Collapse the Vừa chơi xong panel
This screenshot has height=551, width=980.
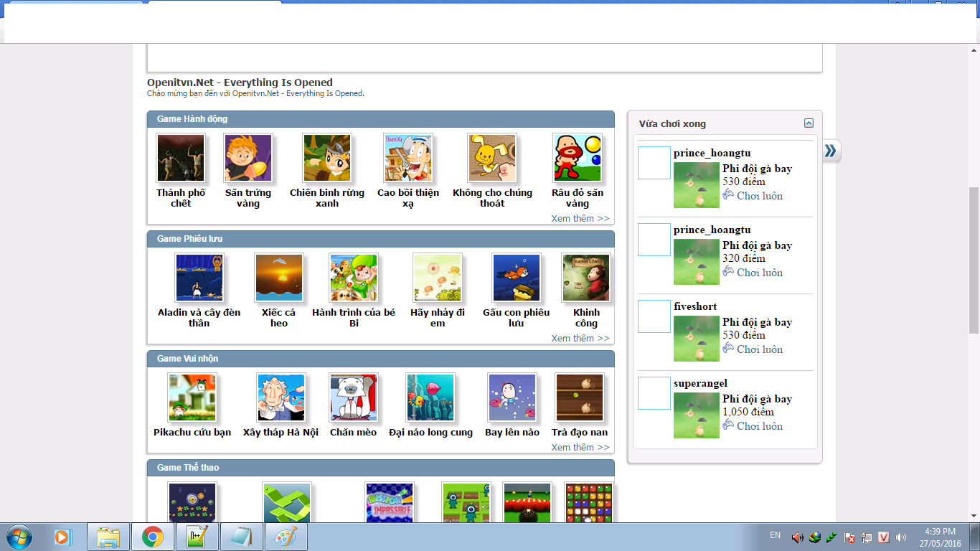[x=809, y=123]
